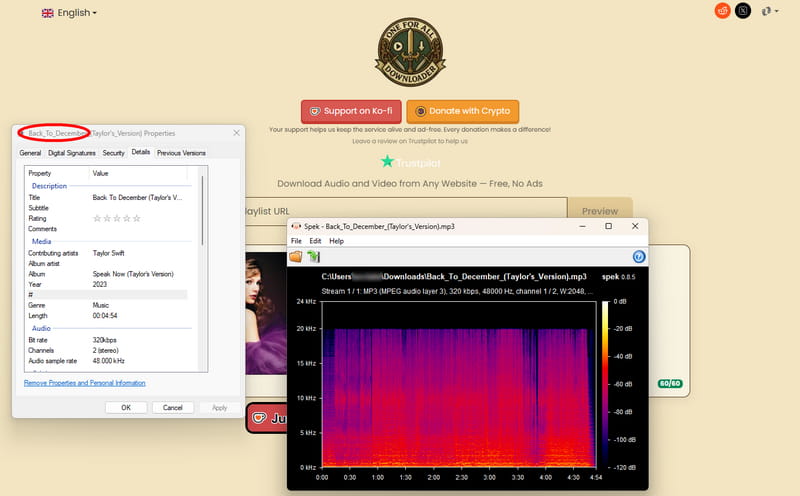Viewport: 800px width, 496px height.
Task: Click the Taylor Swift album cover thumbnail
Action: click(266, 313)
